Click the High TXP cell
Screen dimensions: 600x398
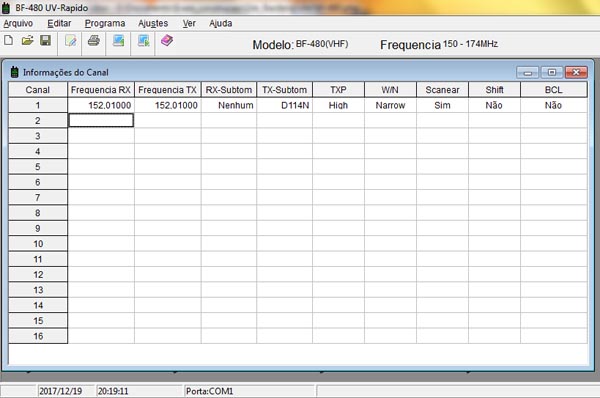[339, 105]
